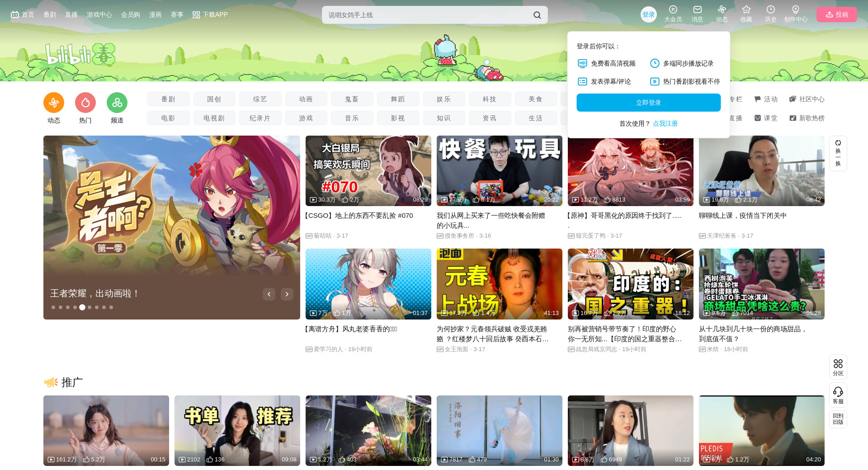Click the red 热门 flame icon
868x470 pixels.
pyautogui.click(x=85, y=103)
